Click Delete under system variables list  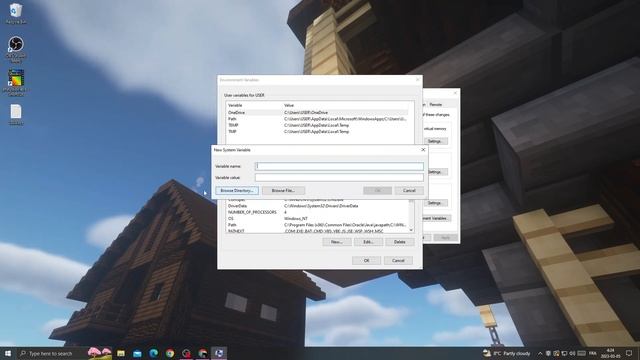coord(400,242)
